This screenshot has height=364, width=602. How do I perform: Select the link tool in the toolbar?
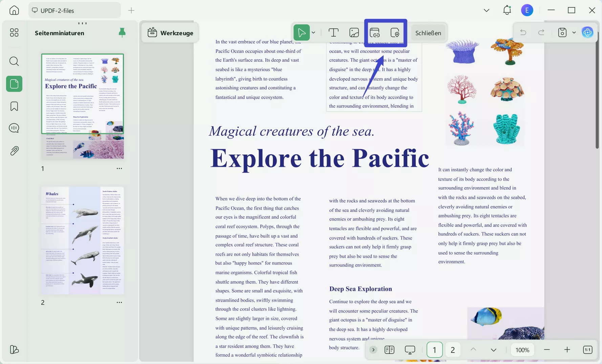click(374, 32)
